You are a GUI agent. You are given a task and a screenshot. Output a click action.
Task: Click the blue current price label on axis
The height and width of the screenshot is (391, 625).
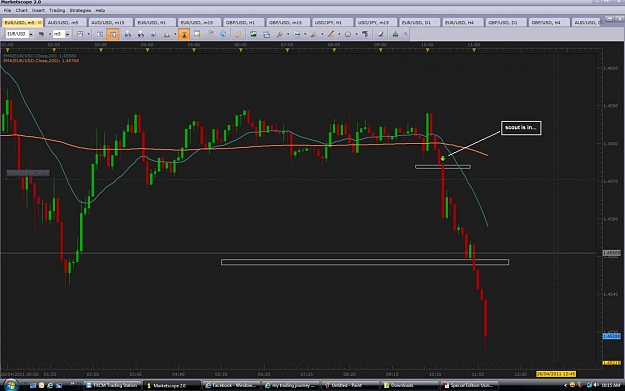click(611, 336)
